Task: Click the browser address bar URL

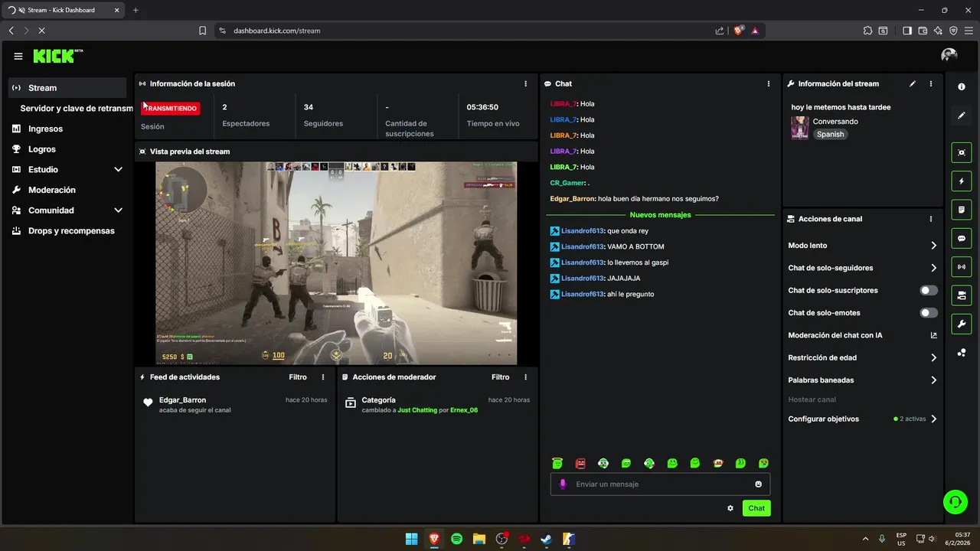Action: pyautogui.click(x=277, y=31)
